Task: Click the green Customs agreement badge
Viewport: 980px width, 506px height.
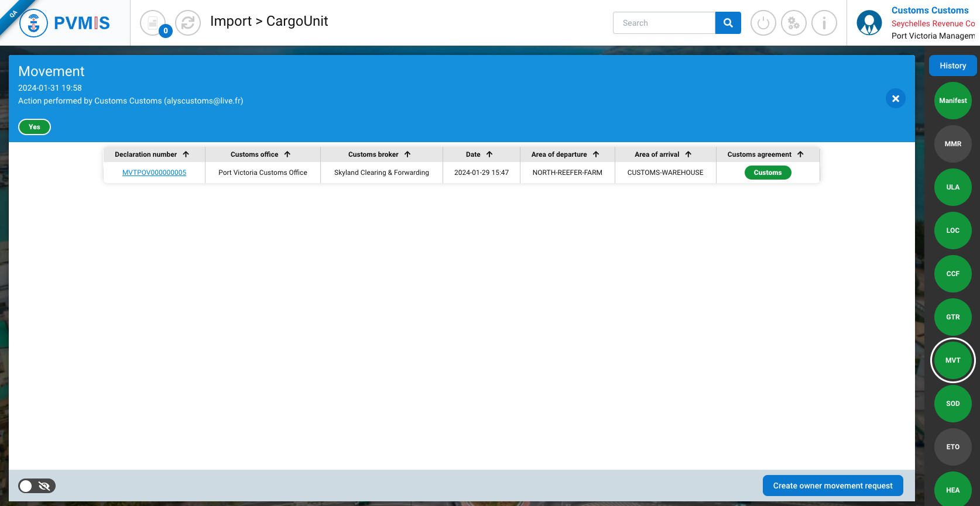Action: [x=767, y=173]
